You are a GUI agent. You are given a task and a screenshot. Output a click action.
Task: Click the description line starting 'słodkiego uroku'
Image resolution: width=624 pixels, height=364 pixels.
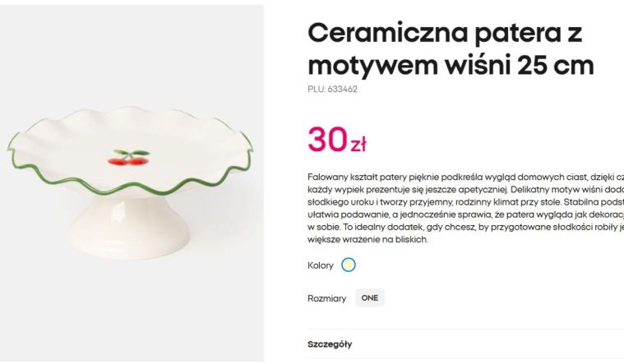pos(465,202)
